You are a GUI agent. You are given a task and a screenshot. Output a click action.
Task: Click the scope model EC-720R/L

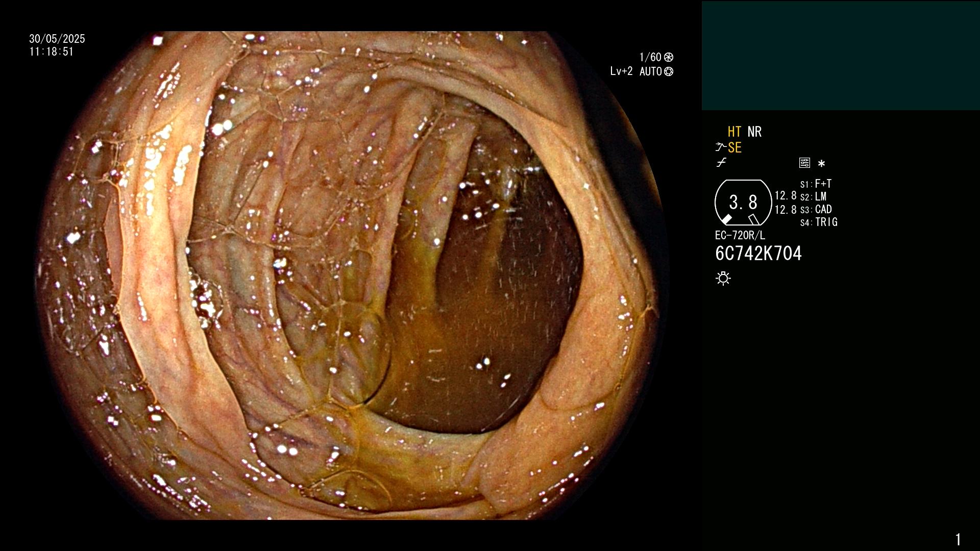click(740, 235)
